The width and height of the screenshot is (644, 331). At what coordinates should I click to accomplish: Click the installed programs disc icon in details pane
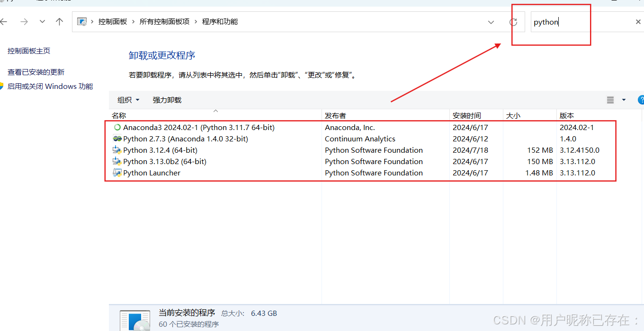point(135,321)
